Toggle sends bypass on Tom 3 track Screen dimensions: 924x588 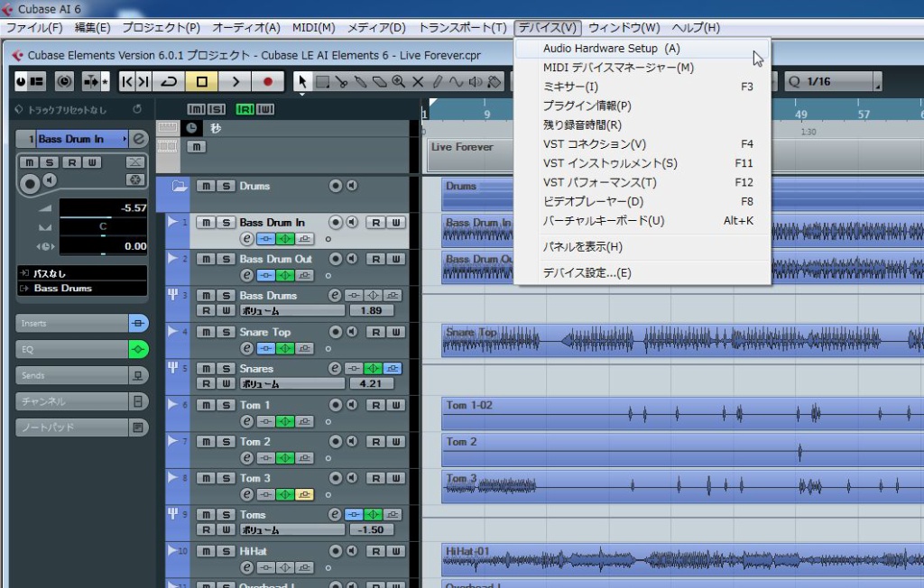[x=305, y=494]
